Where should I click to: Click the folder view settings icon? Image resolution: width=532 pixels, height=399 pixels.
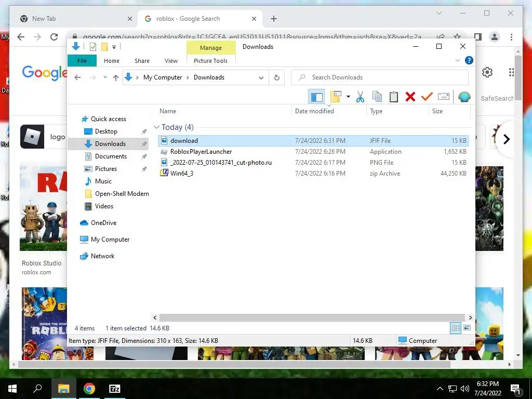point(336,97)
